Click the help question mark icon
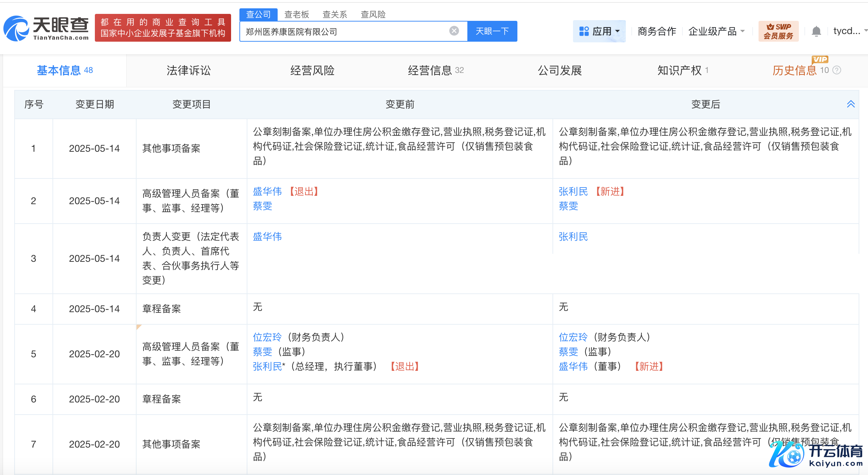 [x=837, y=70]
